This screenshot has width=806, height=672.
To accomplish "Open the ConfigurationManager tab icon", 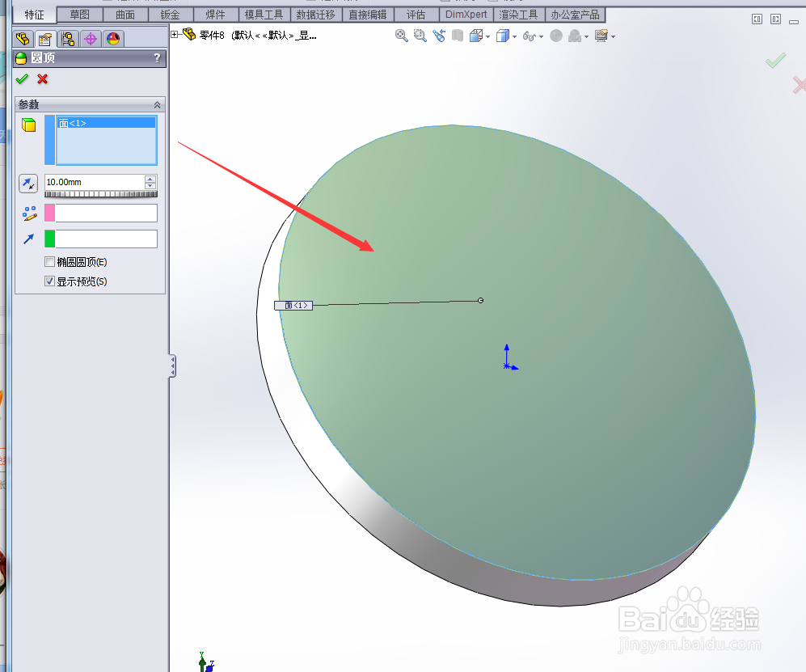I will coord(68,39).
